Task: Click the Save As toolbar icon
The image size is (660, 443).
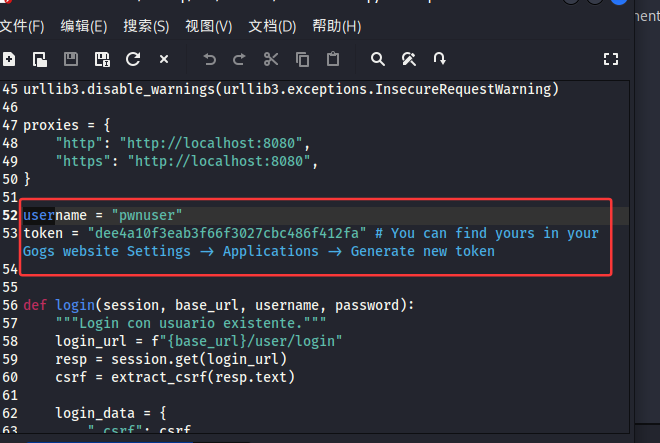Action: (102, 59)
